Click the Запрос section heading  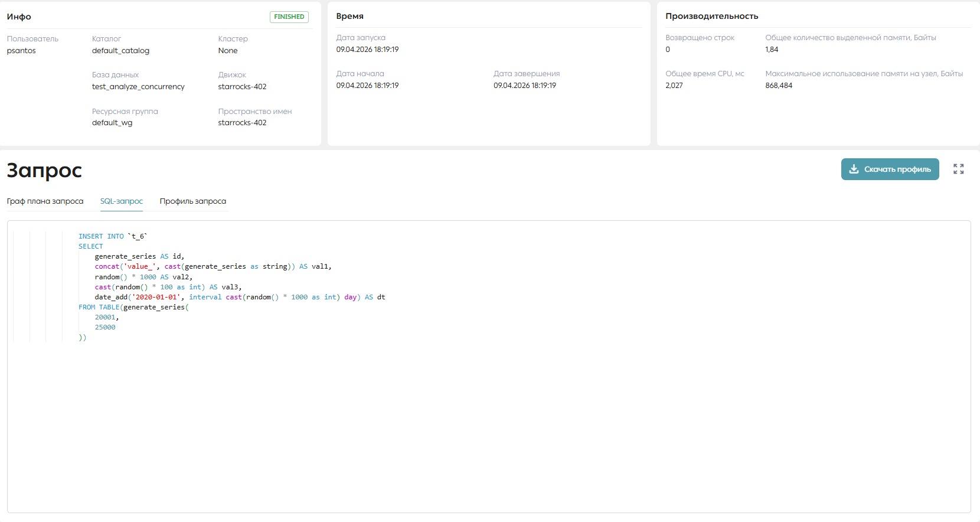point(44,170)
